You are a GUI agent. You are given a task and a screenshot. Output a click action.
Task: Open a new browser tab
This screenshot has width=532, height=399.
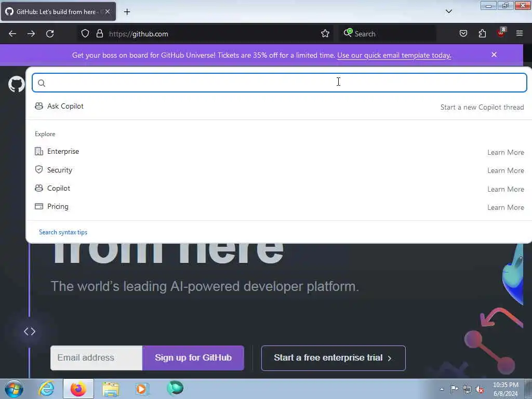[x=127, y=12]
